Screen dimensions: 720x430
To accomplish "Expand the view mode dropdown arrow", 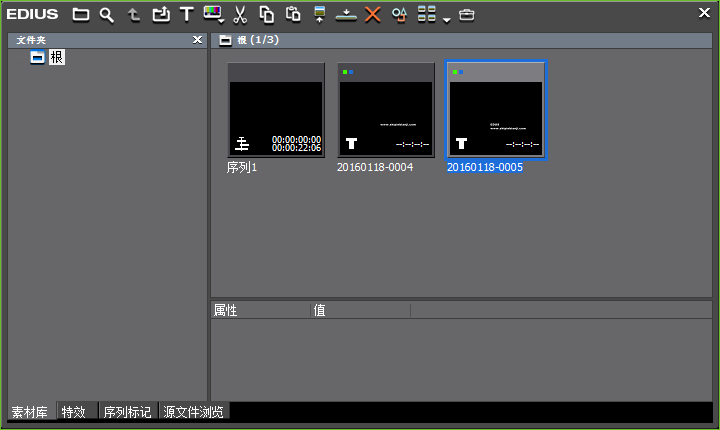I will coord(446,20).
